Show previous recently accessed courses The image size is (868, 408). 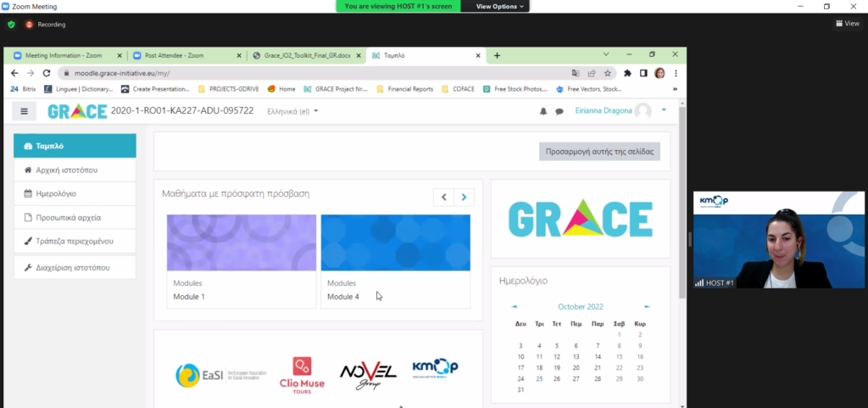(x=443, y=197)
